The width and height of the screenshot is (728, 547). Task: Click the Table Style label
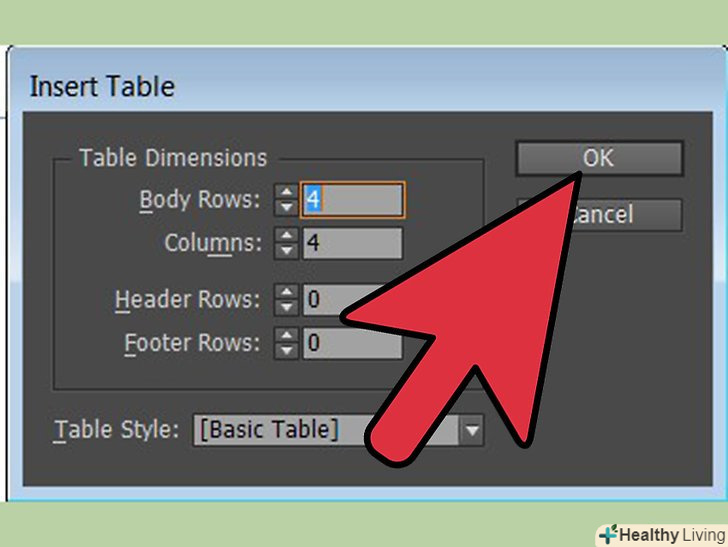point(116,430)
